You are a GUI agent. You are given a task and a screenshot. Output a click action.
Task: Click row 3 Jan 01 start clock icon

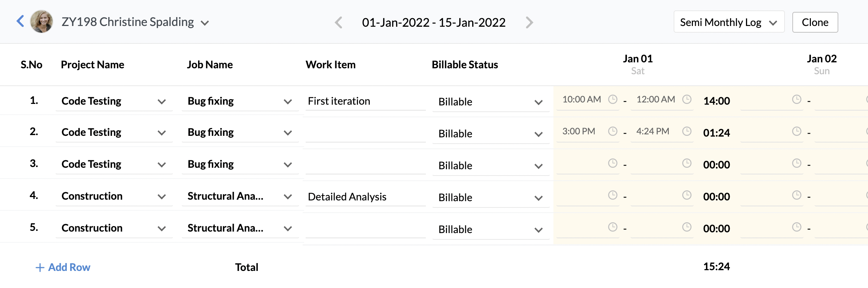(x=613, y=163)
